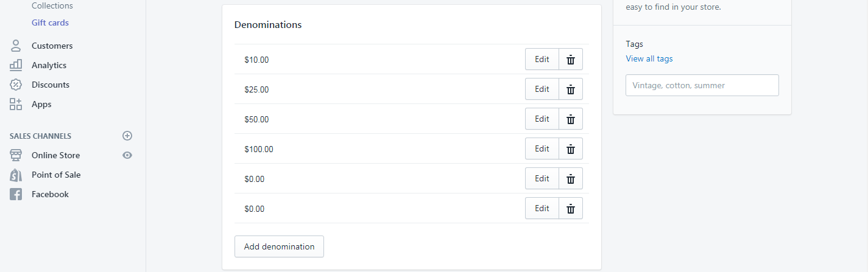The height and width of the screenshot is (272, 868).
Task: Delete the $25.00 denomination with trash icon
Action: (x=571, y=89)
